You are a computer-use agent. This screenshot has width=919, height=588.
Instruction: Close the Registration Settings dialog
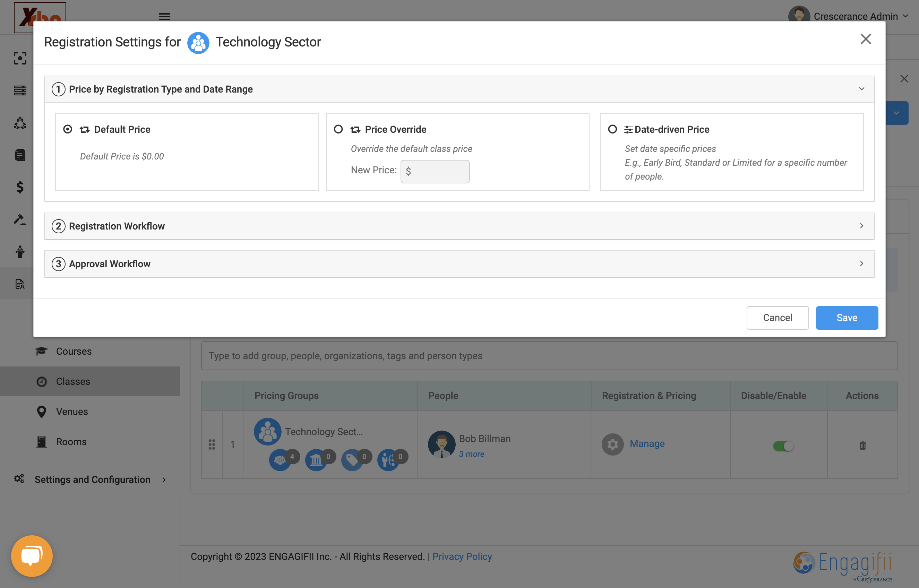coord(866,39)
